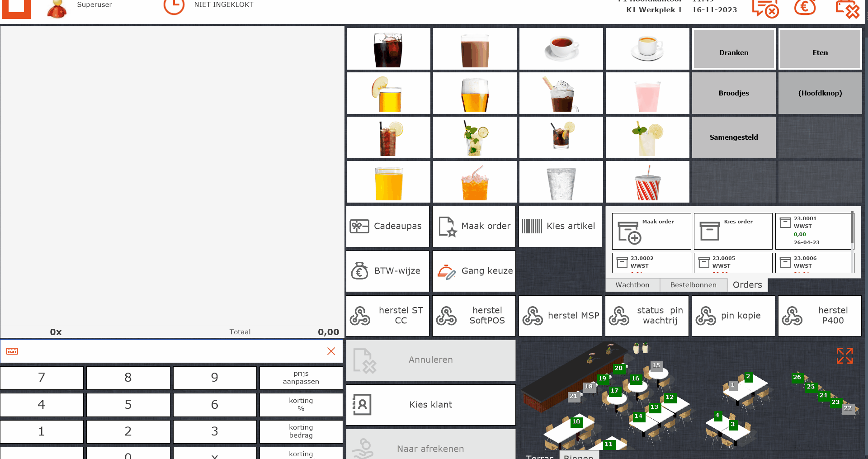Click Maak order in the orders panel
Viewport: 868px width, 459px height.
651,231
